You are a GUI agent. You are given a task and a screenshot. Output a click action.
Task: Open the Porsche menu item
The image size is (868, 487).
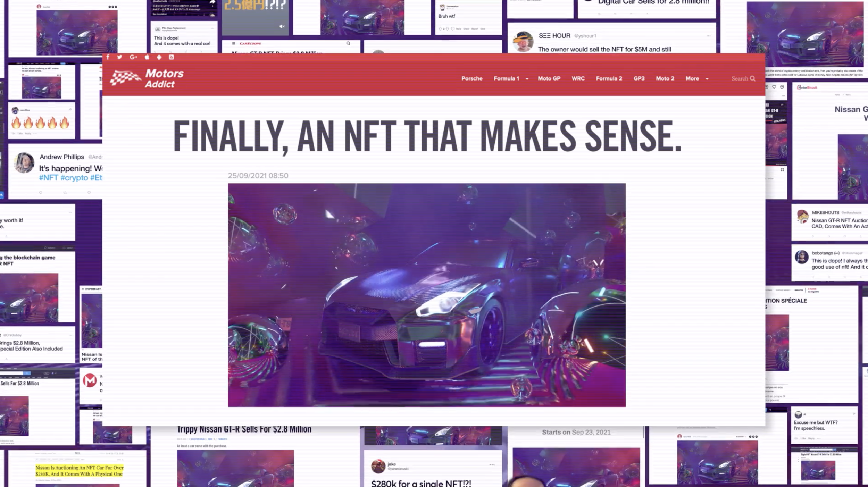(472, 78)
